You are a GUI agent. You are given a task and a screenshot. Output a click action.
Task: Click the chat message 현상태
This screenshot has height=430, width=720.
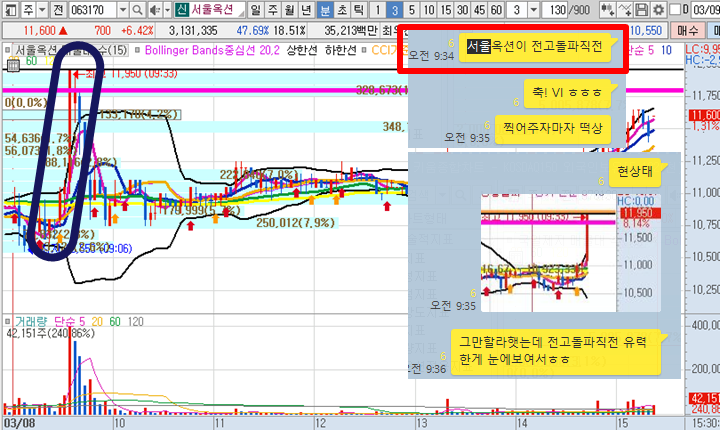coord(635,172)
